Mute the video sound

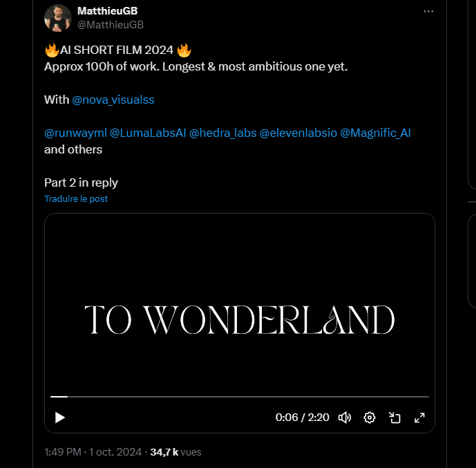tap(345, 418)
